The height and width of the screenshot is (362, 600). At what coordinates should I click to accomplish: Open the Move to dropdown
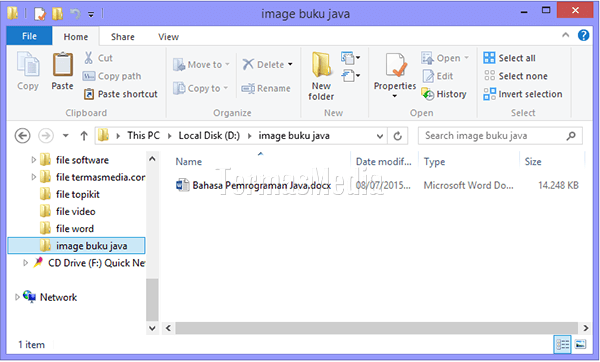(x=201, y=65)
